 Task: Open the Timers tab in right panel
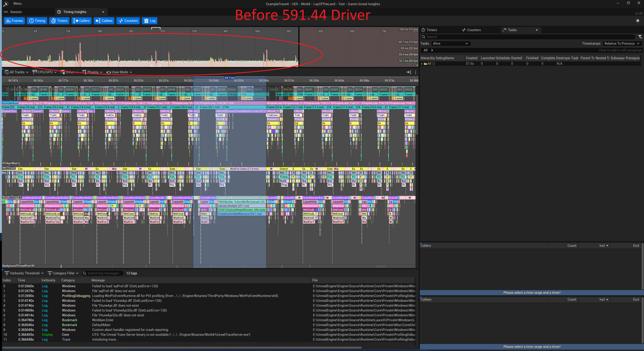point(429,30)
